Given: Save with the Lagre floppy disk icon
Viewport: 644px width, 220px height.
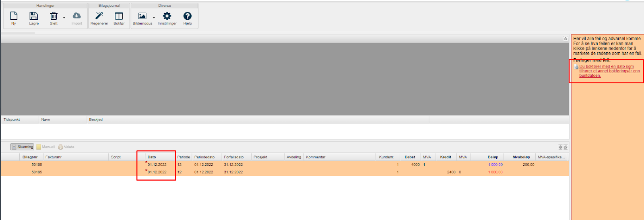Looking at the screenshot, I should pyautogui.click(x=34, y=16).
